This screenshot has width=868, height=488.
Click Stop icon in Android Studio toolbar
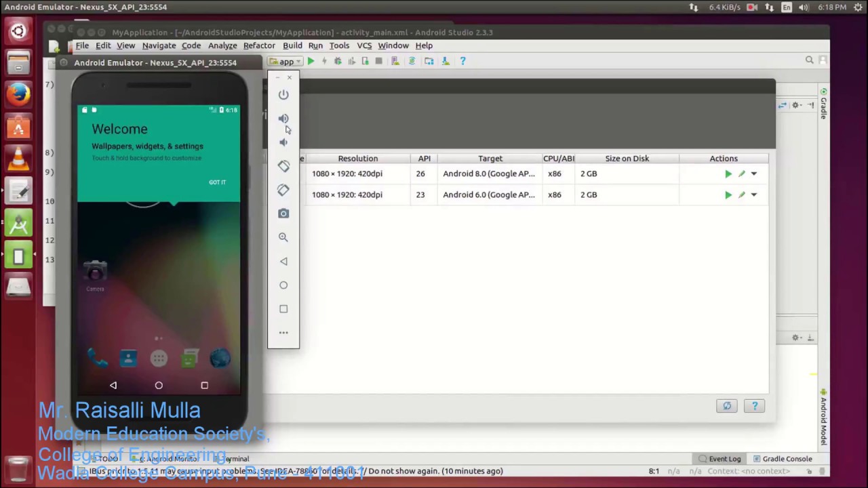(378, 61)
